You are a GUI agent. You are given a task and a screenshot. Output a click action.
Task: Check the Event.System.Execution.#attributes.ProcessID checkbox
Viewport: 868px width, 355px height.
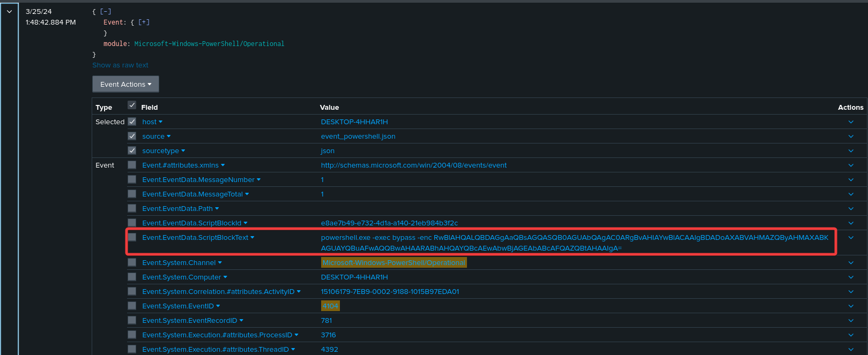coord(132,335)
